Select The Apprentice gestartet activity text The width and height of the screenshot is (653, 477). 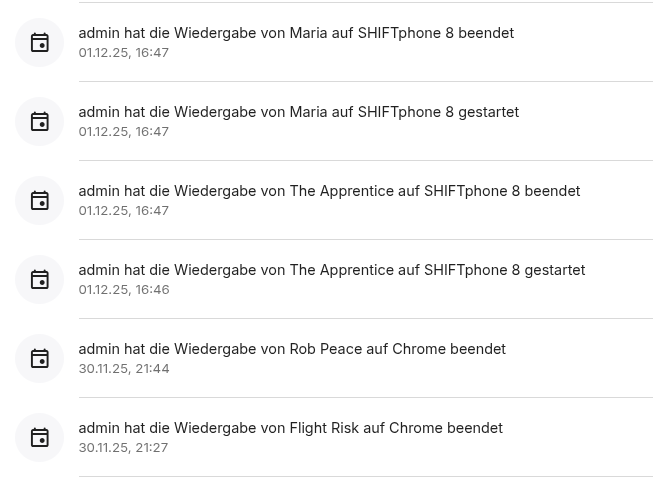pos(331,270)
